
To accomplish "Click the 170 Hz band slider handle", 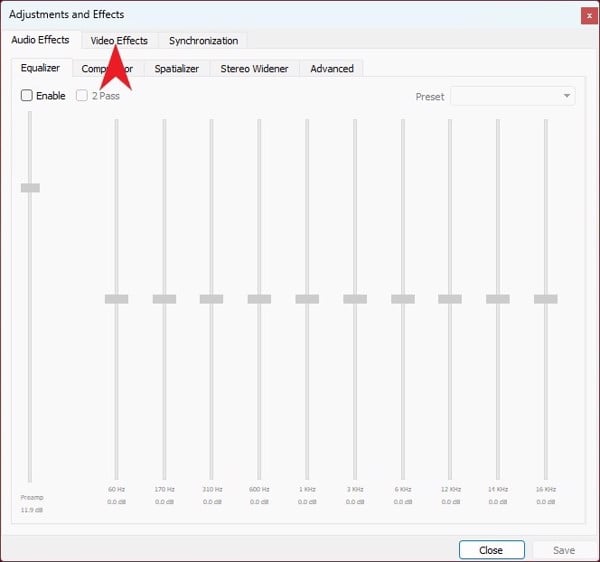I will click(164, 299).
